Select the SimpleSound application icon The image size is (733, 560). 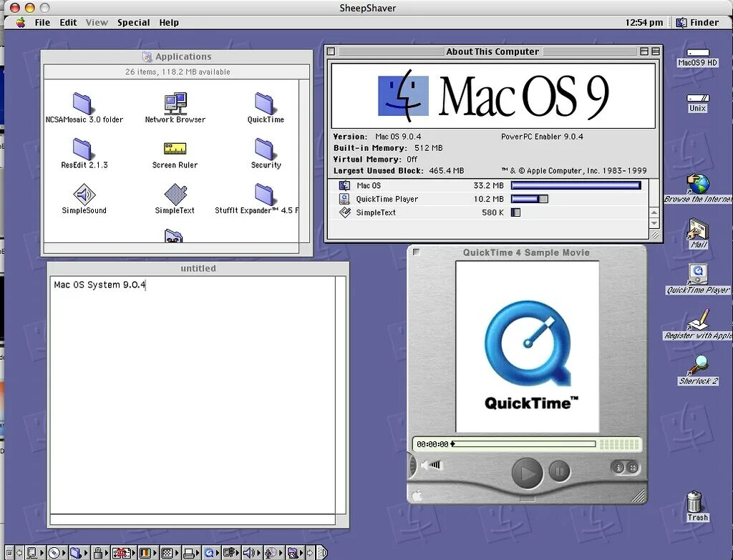click(x=84, y=195)
